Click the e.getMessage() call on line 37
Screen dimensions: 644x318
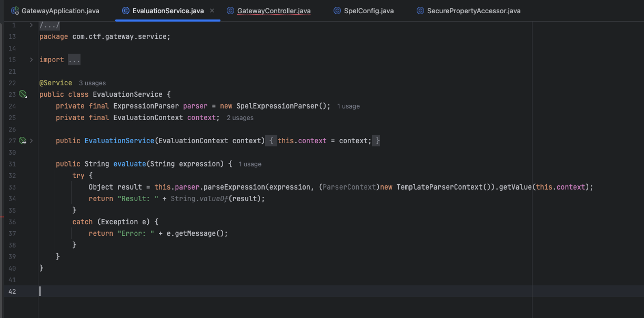pyautogui.click(x=195, y=233)
